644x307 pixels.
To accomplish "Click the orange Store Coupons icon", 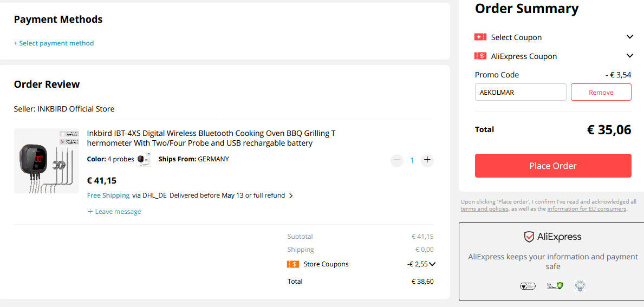I will (x=293, y=264).
